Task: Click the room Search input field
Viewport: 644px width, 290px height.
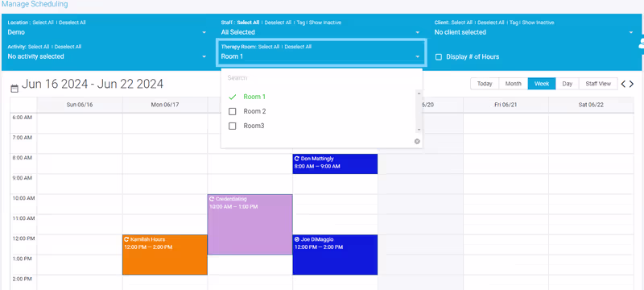Action: click(321, 77)
